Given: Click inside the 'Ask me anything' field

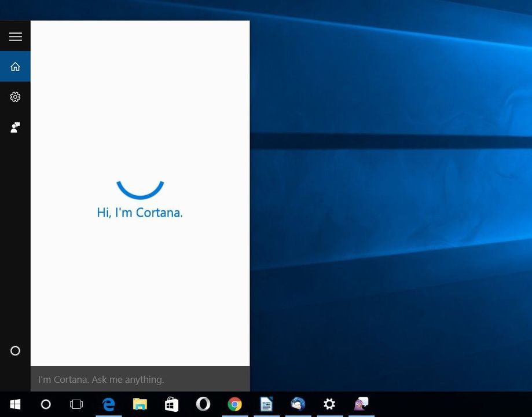Looking at the screenshot, I should 140,379.
